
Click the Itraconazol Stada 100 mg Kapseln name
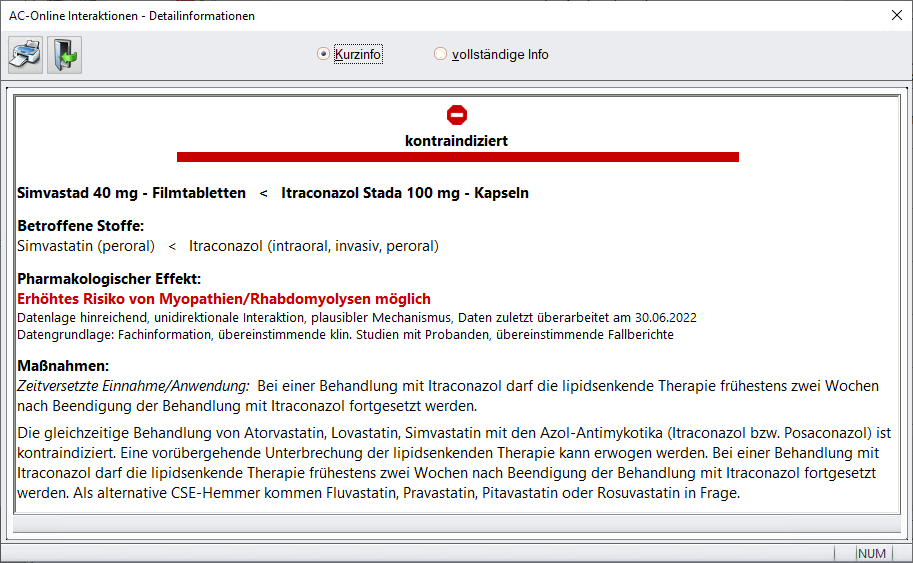(x=405, y=193)
